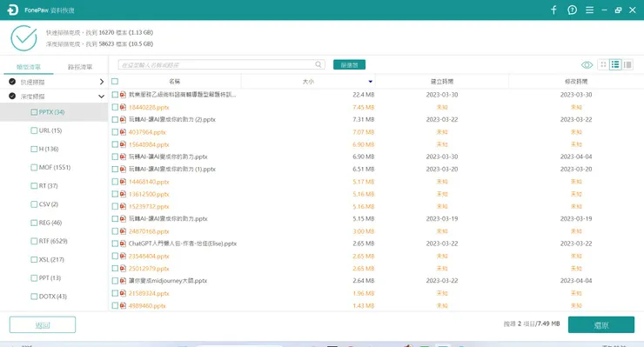
Task: Select file name ending (1).pptx
Action: (x=172, y=170)
